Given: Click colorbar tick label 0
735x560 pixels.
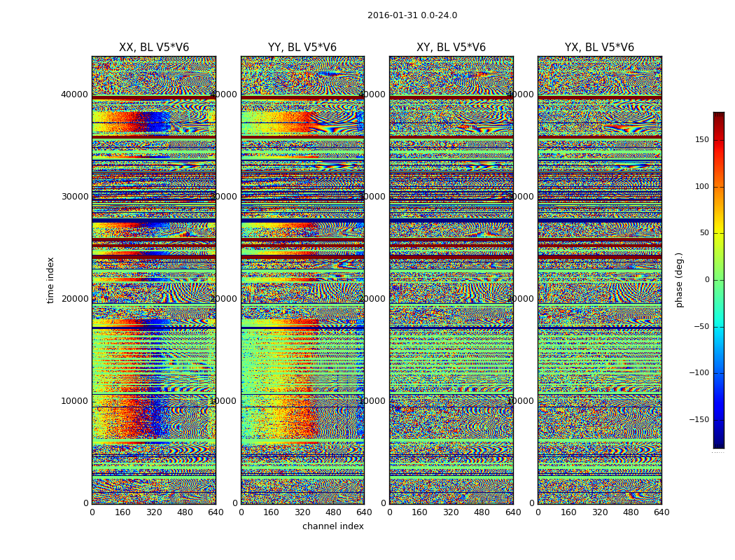Looking at the screenshot, I should [707, 280].
